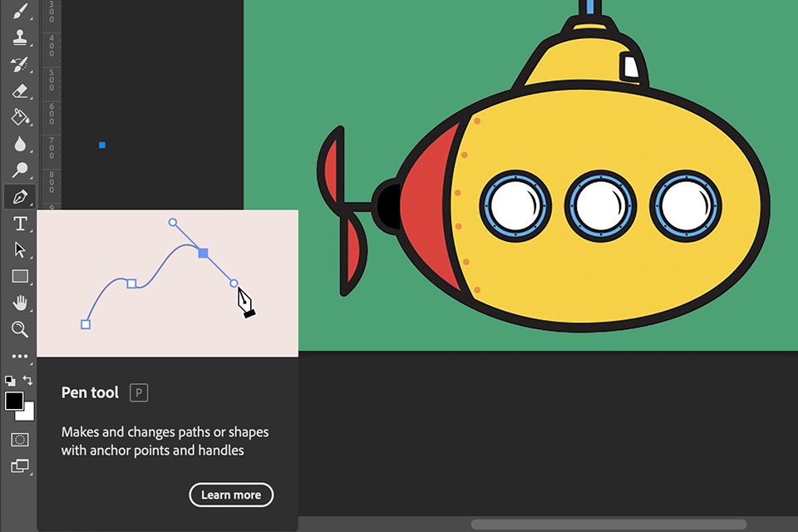Reset default foreground and background colors
798x532 pixels.
10,380
